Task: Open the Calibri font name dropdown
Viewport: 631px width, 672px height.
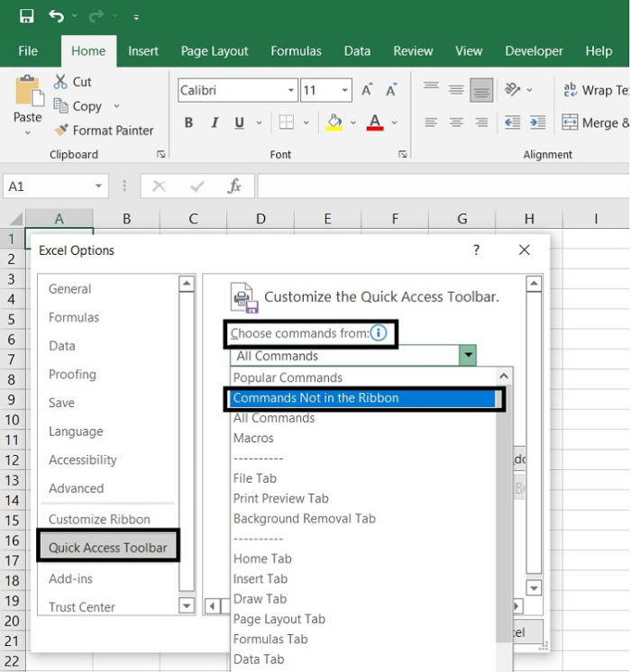Action: pyautogui.click(x=291, y=90)
